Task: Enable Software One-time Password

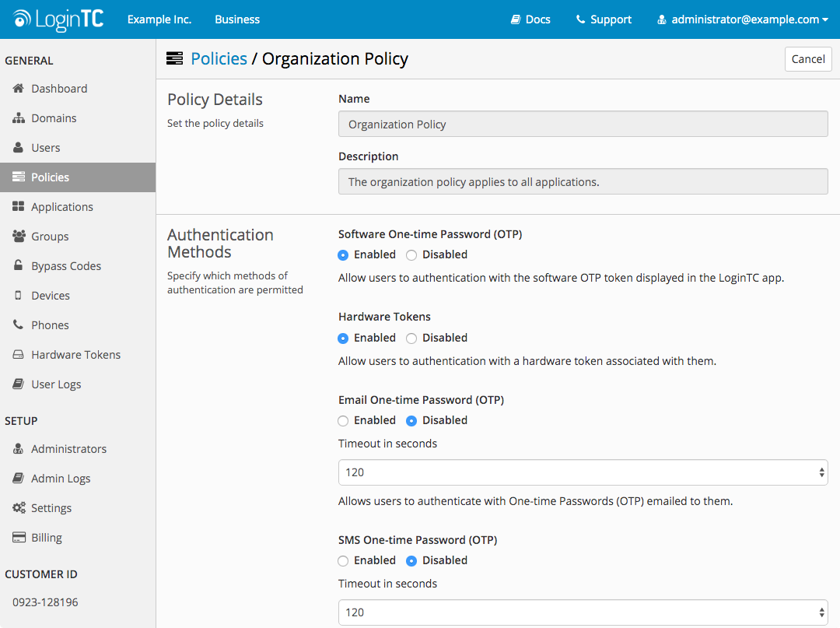Action: 344,255
